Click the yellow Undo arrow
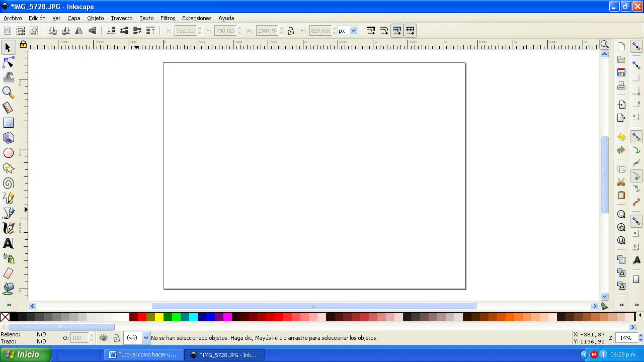The image size is (644, 362). (x=621, y=137)
